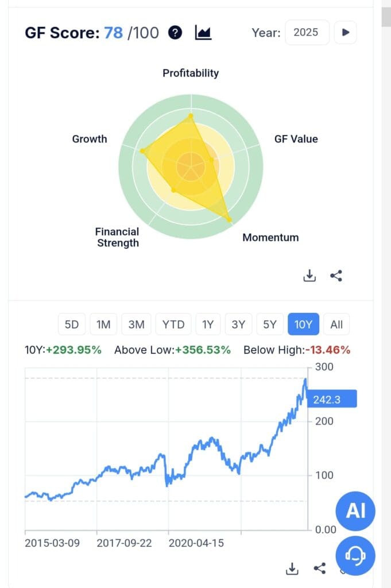Download the radar chart image
The image size is (391, 588).
pyautogui.click(x=309, y=275)
